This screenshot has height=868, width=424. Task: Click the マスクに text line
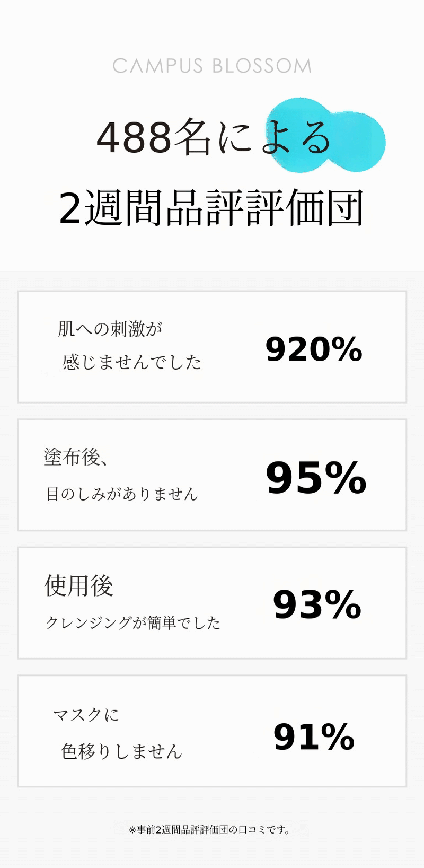click(x=86, y=715)
